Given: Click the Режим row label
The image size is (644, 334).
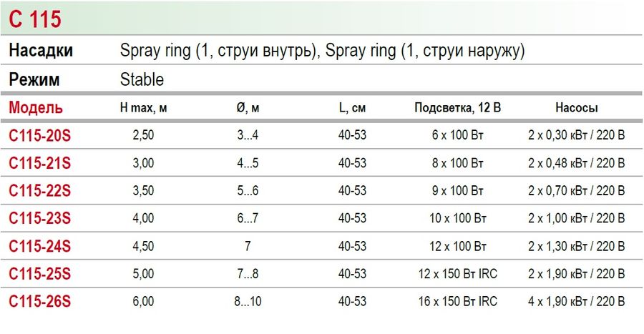Looking at the screenshot, I should [34, 79].
